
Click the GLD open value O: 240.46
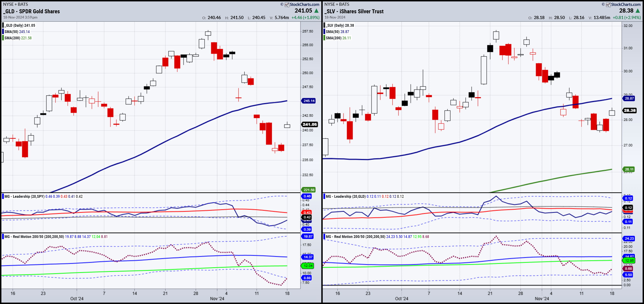point(212,17)
